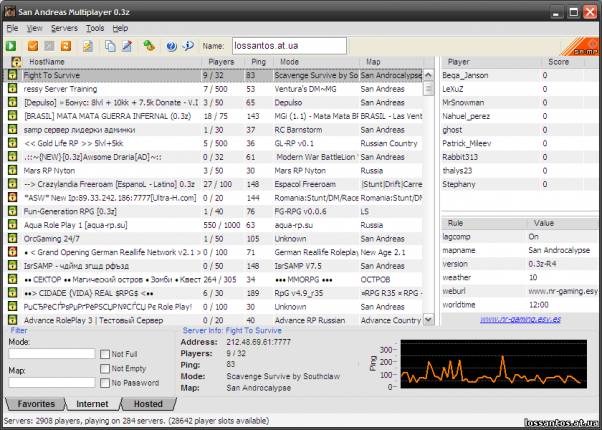The width and height of the screenshot is (602, 430).
Task: Click red lock icon on German Reallife row
Action: (x=13, y=252)
